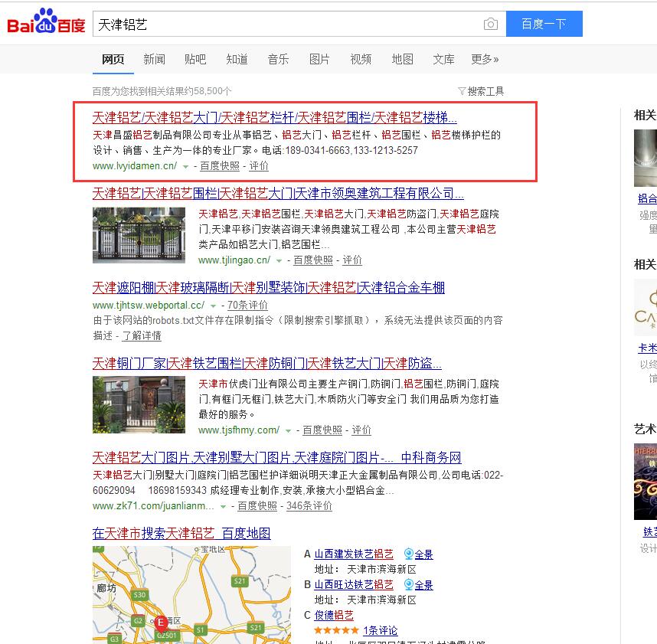Open the 天津铜门厂家|天津铁艺围栏 result title
The height and width of the screenshot is (644, 657).
coord(267,363)
